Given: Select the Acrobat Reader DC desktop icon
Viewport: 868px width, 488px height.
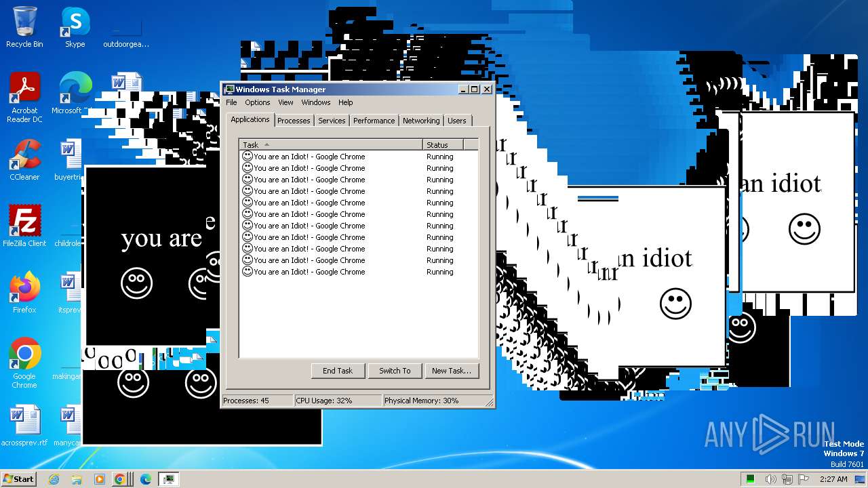Looking at the screenshot, I should click(x=24, y=98).
